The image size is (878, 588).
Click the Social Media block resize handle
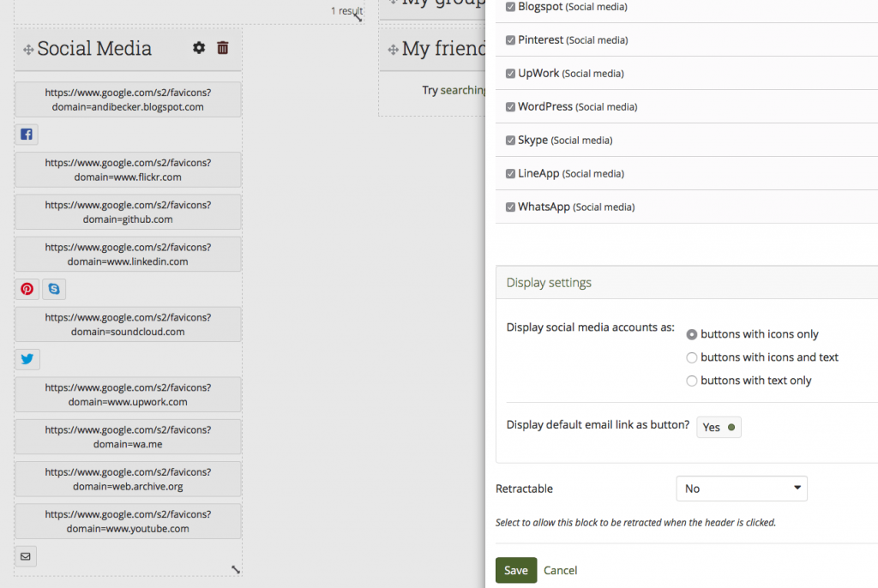tap(236, 569)
